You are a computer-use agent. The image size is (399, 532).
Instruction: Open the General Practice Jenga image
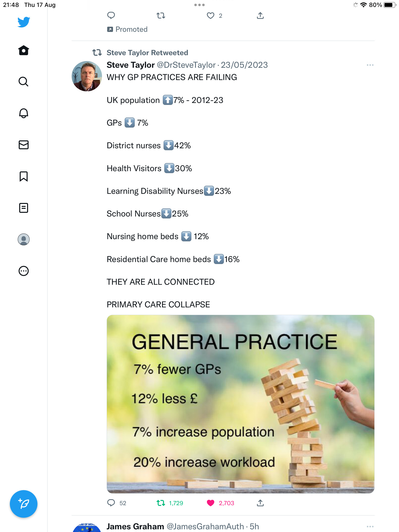tap(240, 404)
